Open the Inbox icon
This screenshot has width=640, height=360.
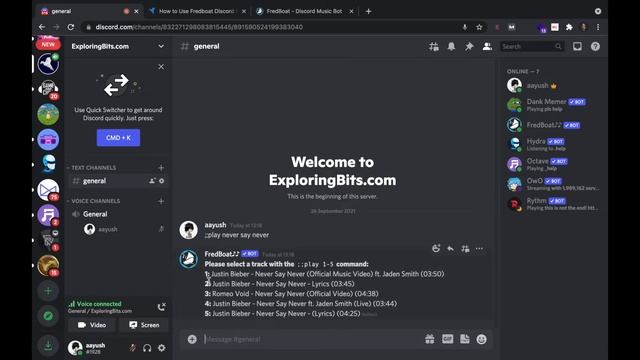point(577,47)
